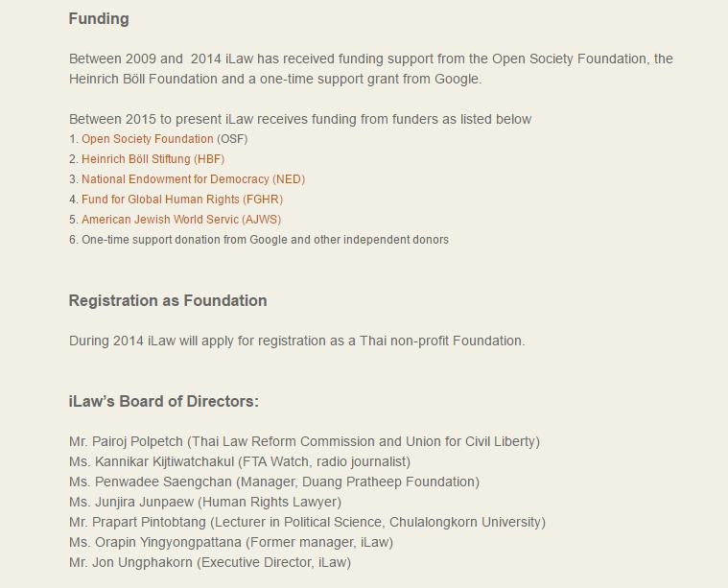Click the (OSF) abbreviation text

(232, 139)
